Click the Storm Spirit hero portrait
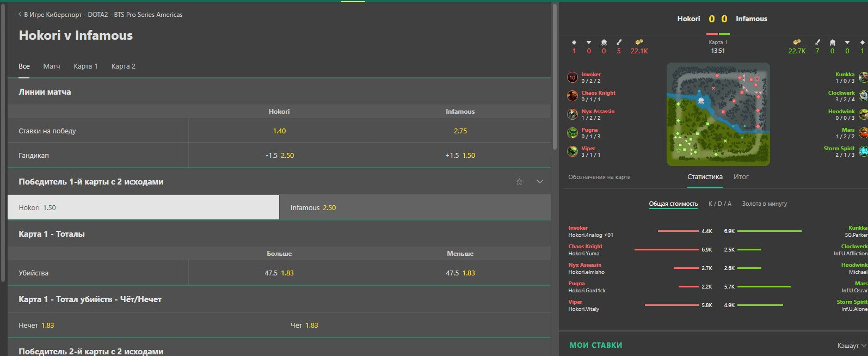868x356 pixels. 863,151
